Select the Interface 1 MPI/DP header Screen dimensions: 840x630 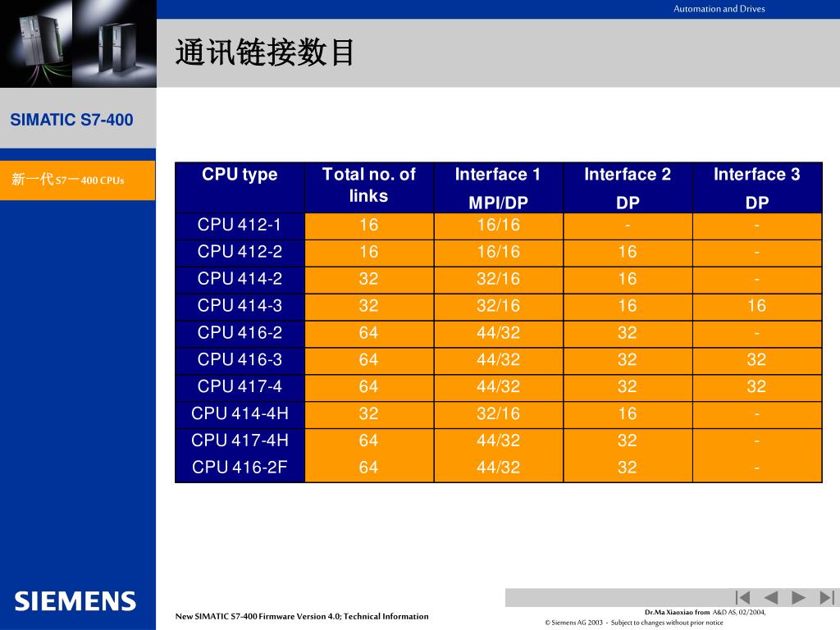pos(498,188)
